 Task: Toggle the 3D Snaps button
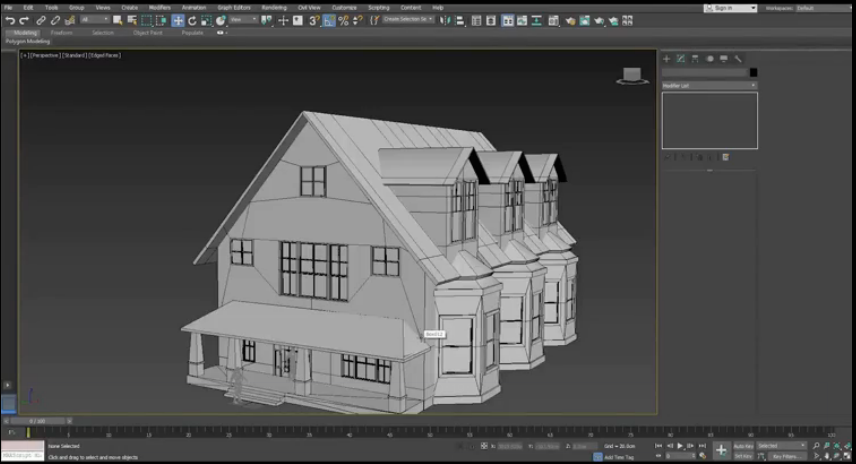[x=314, y=21]
